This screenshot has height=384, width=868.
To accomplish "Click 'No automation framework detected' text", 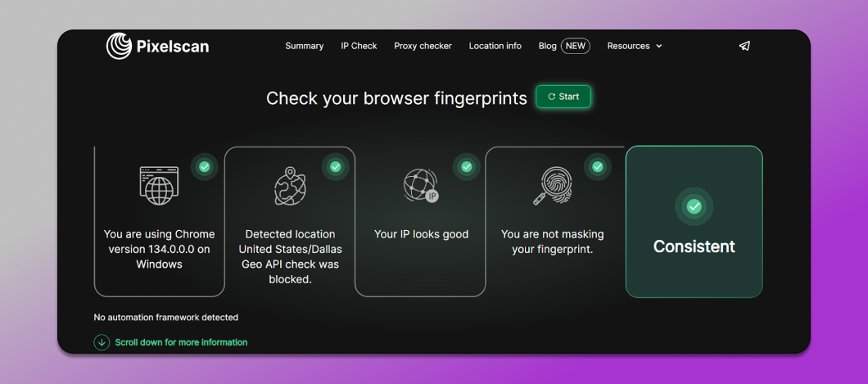I will (x=166, y=318).
